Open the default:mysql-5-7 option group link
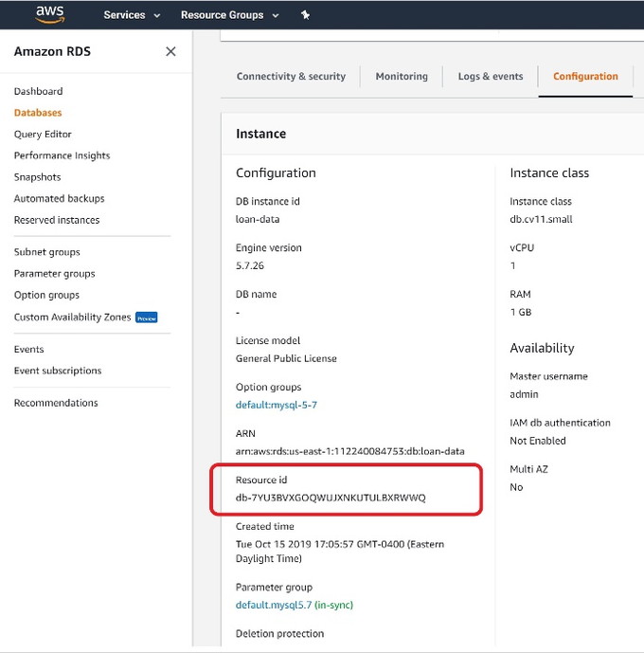 (x=277, y=405)
